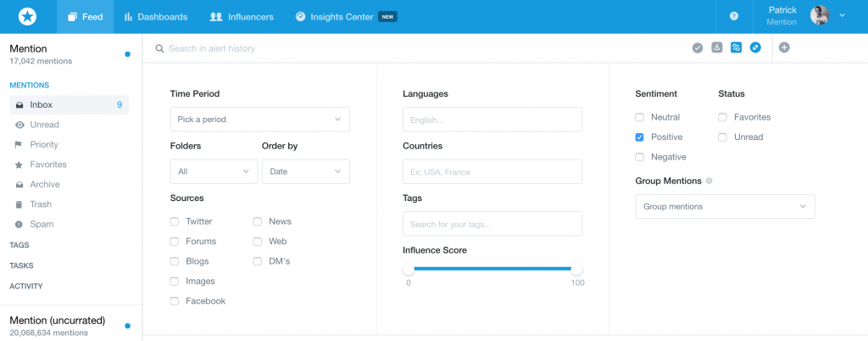Image resolution: width=868 pixels, height=341 pixels.
Task: Uncheck the Positive sentiment checkbox
Action: click(x=639, y=137)
